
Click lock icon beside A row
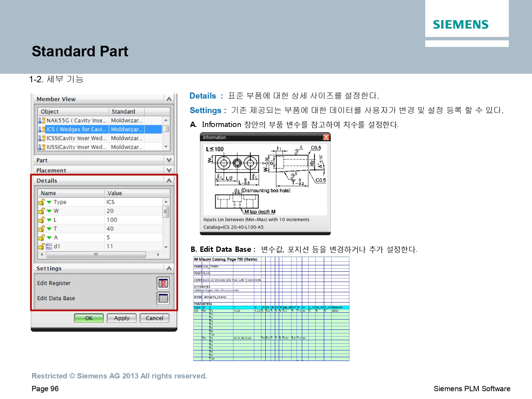(41, 238)
